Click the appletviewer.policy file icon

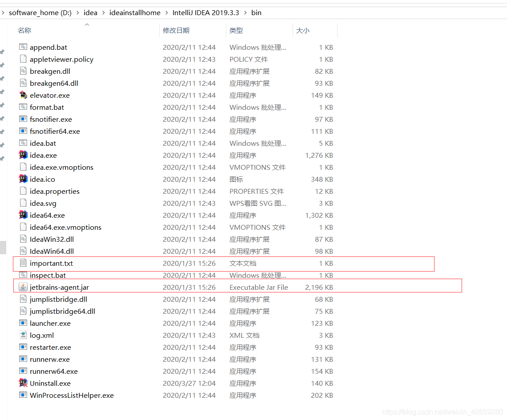coord(23,59)
